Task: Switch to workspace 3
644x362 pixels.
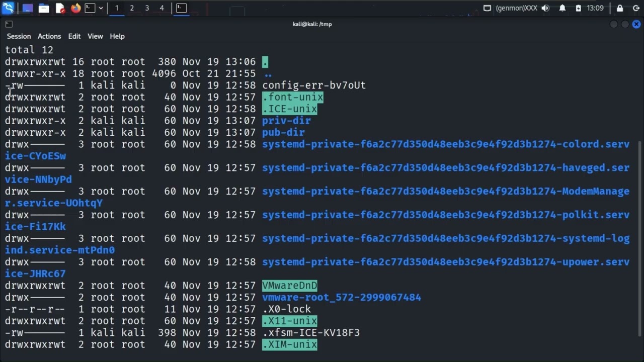Action: pyautogui.click(x=147, y=8)
